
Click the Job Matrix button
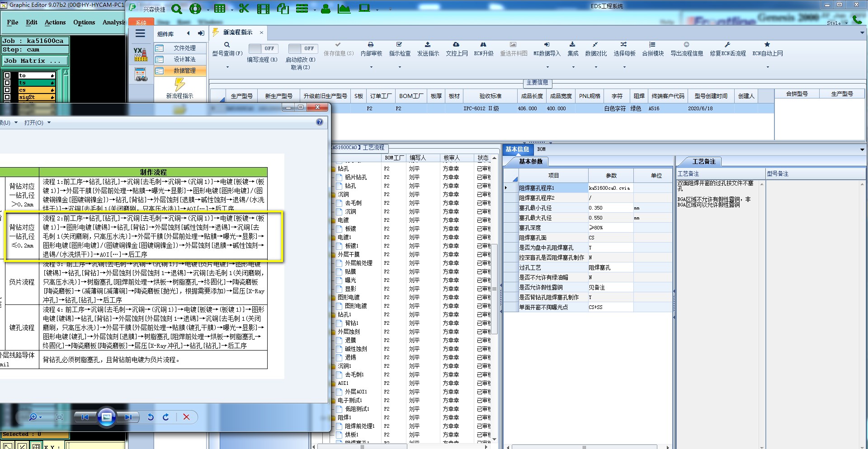pyautogui.click(x=36, y=61)
